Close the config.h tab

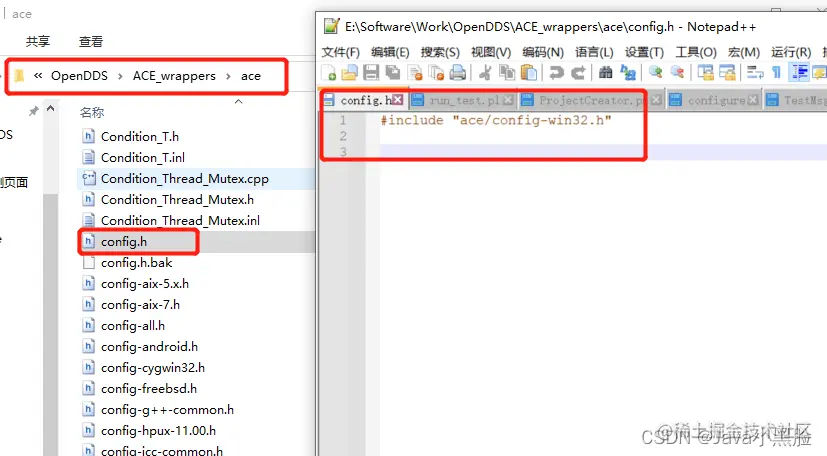[398, 100]
